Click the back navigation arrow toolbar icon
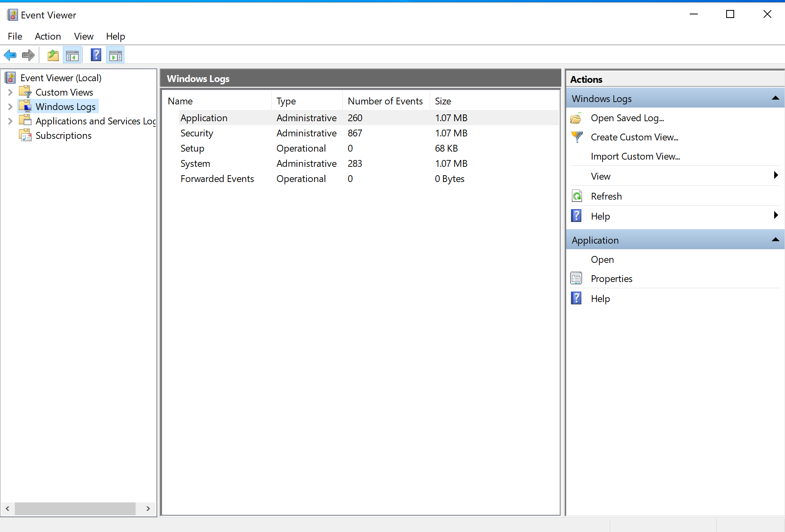 click(10, 56)
